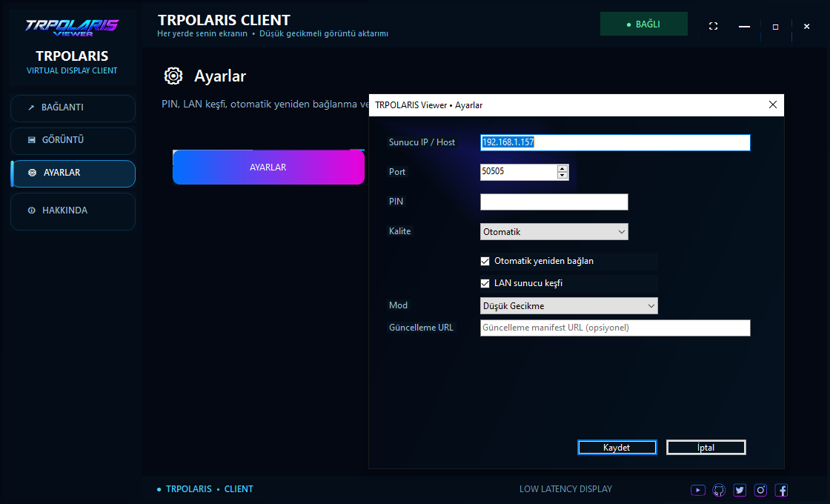The image size is (830, 504).
Task: Uncheck Otomatik yeniden bağlan checkbox
Action: [485, 261]
